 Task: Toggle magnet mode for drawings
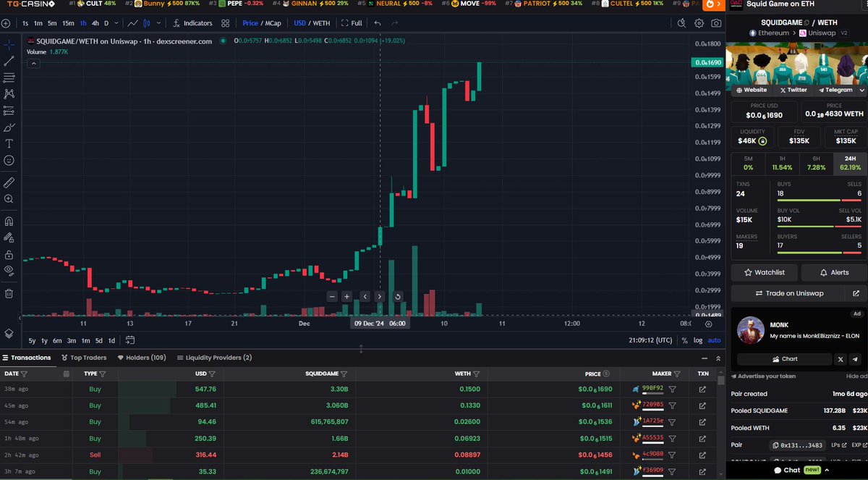9,221
